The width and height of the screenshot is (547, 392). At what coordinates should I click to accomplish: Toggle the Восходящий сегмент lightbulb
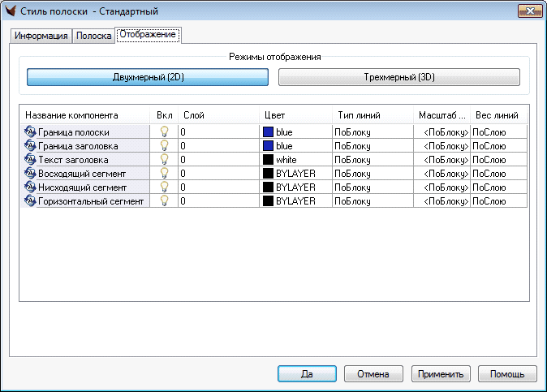click(164, 173)
